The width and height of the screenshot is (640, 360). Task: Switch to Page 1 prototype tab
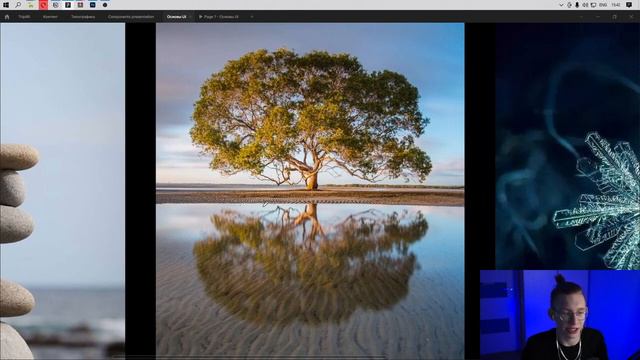coord(219,17)
